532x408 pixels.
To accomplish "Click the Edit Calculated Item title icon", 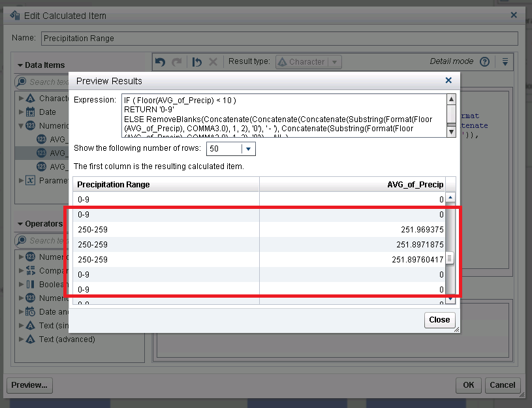I will click(15, 15).
